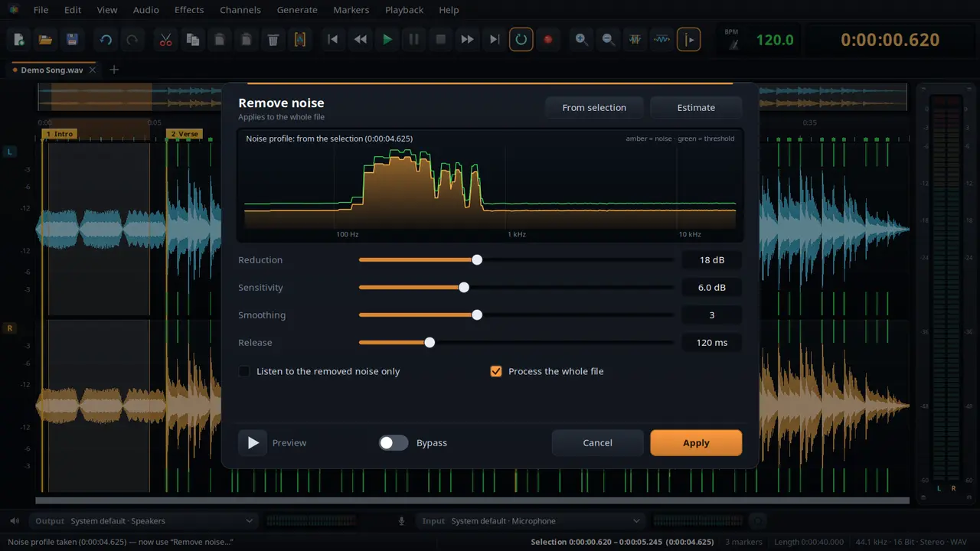Apply the noise removal
This screenshot has height=551, width=980.
[x=696, y=443]
